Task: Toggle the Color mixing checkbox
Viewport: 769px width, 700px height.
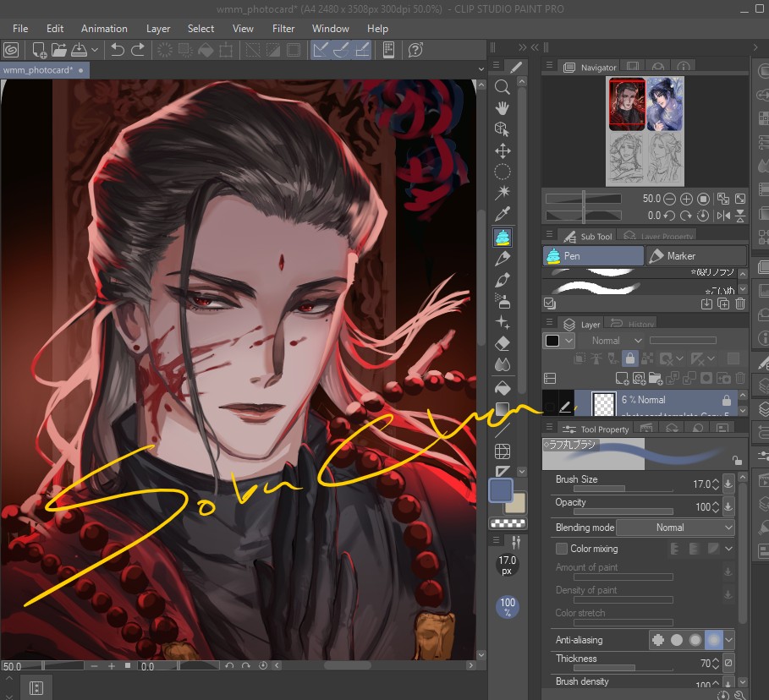Action: pos(562,549)
